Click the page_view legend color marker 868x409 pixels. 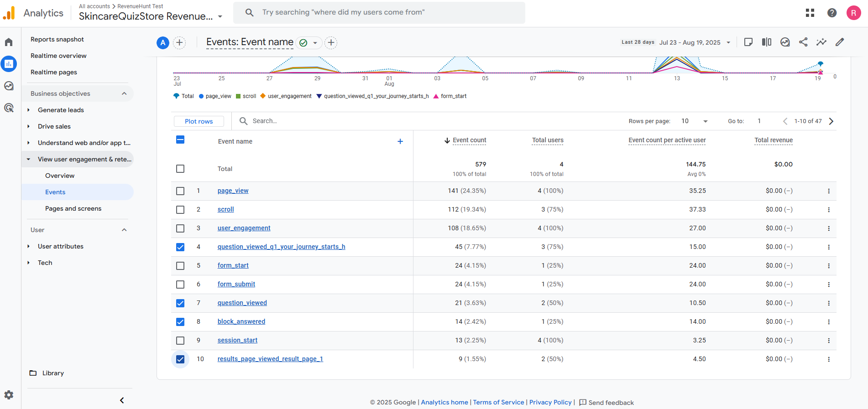pos(201,96)
